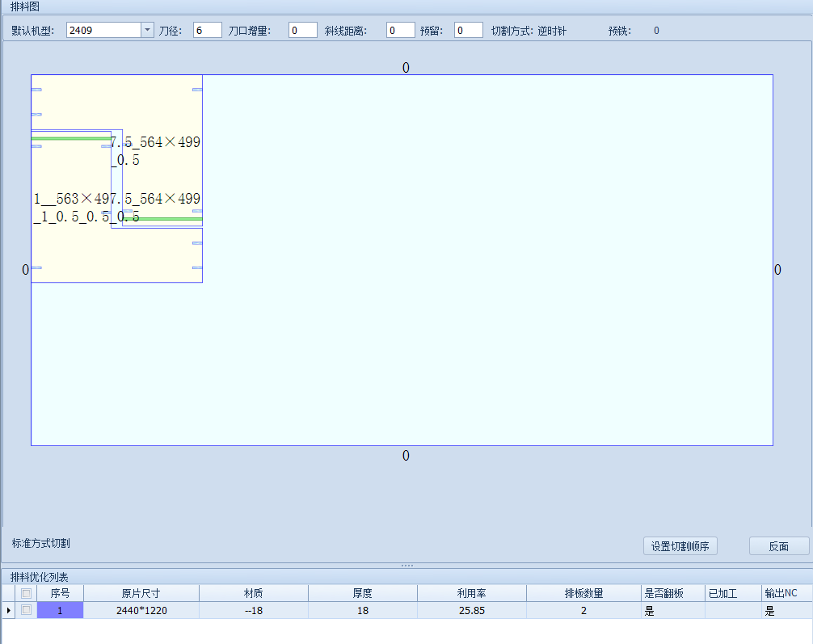Sort by the 原片尺寸 column header

(x=141, y=593)
